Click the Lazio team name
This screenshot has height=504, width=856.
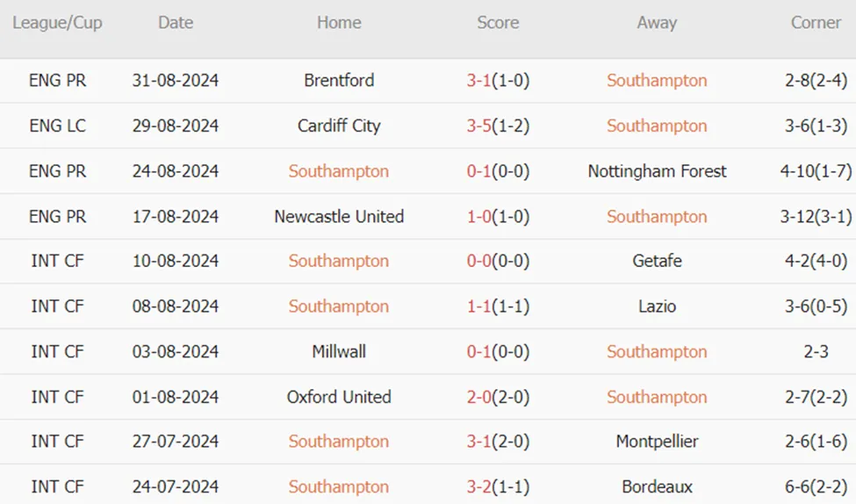(x=657, y=306)
